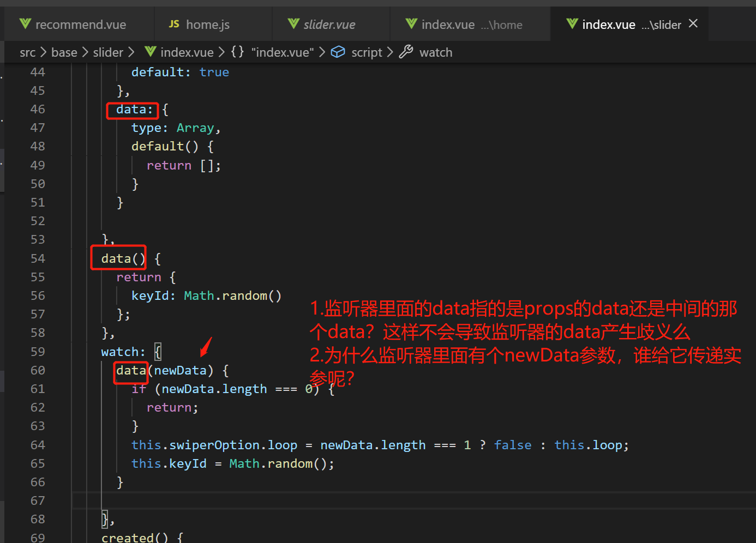Click 'created()' at line 69
This screenshot has height=543, width=756.
[135, 538]
